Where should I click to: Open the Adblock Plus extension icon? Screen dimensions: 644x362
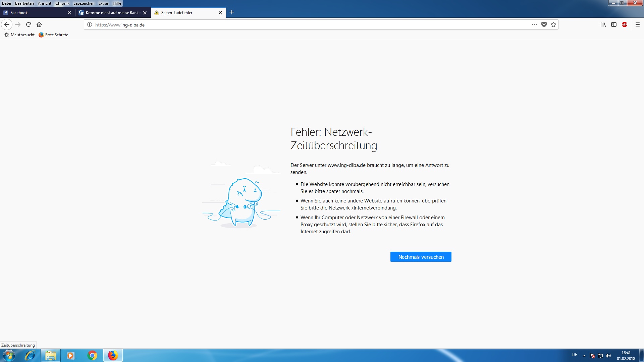click(624, 24)
